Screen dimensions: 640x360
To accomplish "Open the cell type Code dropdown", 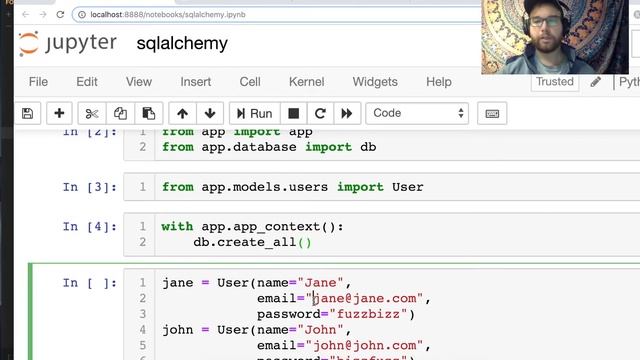I will tap(417, 113).
